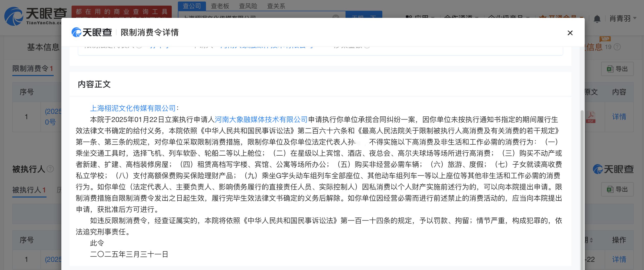Clear the search box with the X icon
The width and height of the screenshot is (644, 270).
[336, 17]
